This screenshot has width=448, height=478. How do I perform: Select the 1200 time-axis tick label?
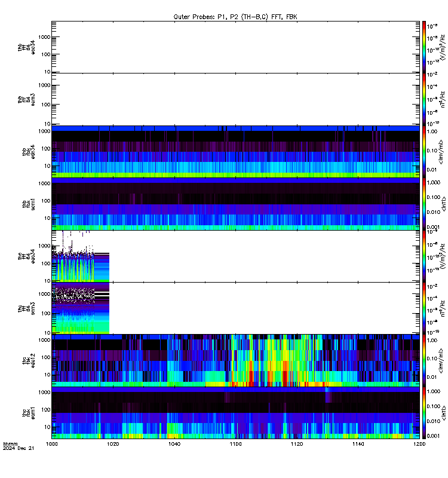419,444
